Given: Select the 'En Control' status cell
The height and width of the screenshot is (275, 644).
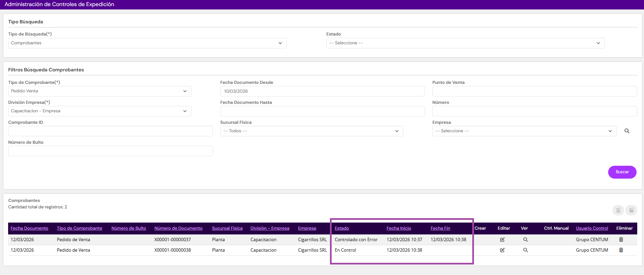Looking at the screenshot, I should click(345, 250).
